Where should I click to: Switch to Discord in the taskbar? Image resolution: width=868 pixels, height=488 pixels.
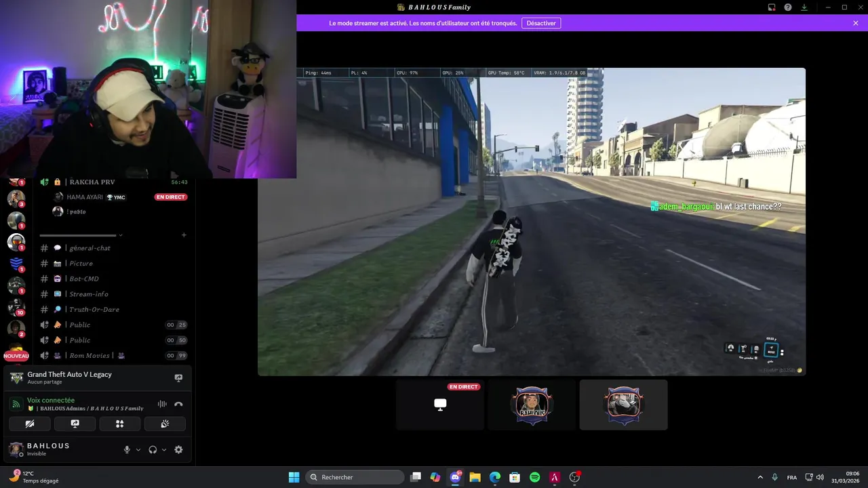pyautogui.click(x=455, y=477)
